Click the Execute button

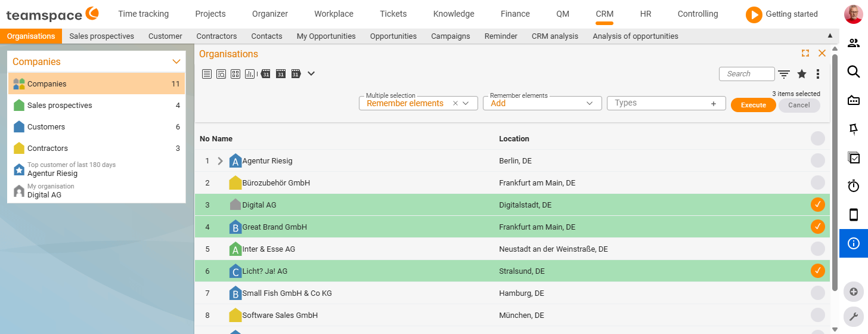point(754,105)
